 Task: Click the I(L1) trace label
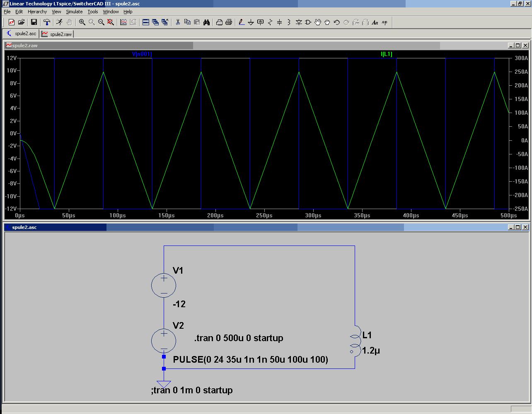tap(386, 54)
